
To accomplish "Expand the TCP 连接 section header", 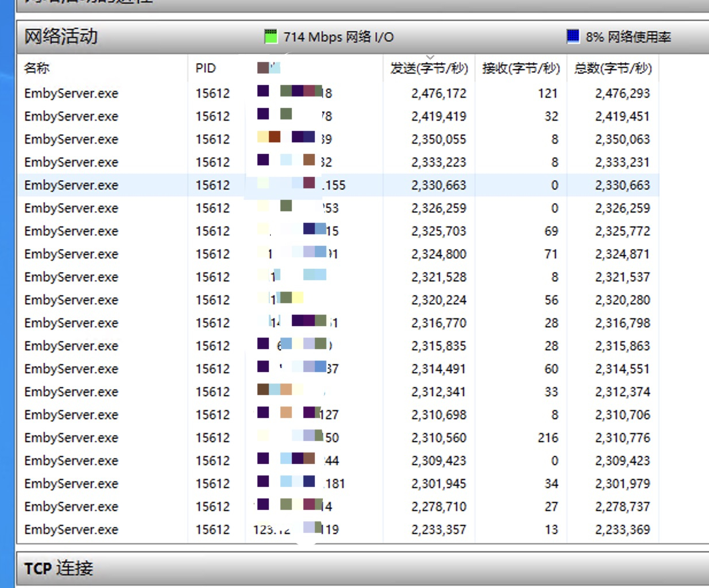I will pos(363,568).
